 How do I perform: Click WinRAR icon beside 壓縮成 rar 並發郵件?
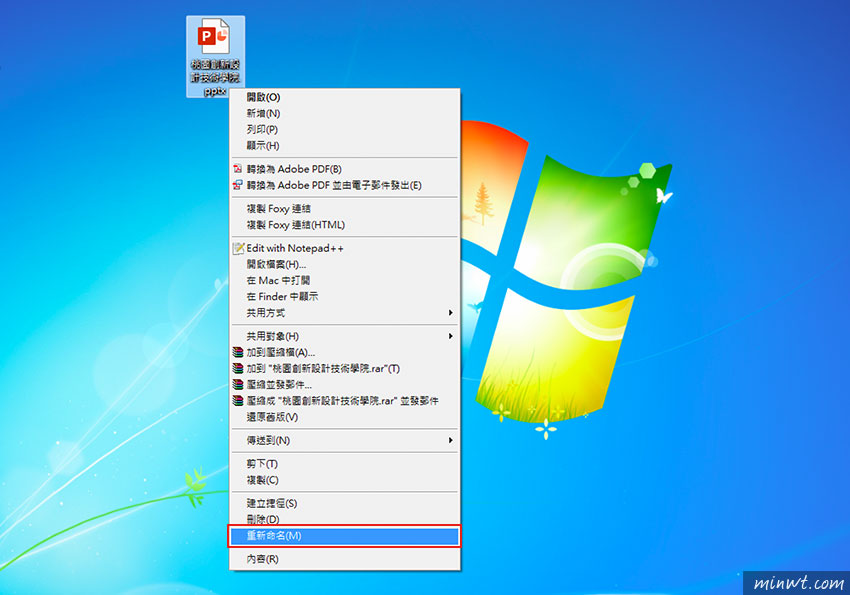[x=237, y=401]
